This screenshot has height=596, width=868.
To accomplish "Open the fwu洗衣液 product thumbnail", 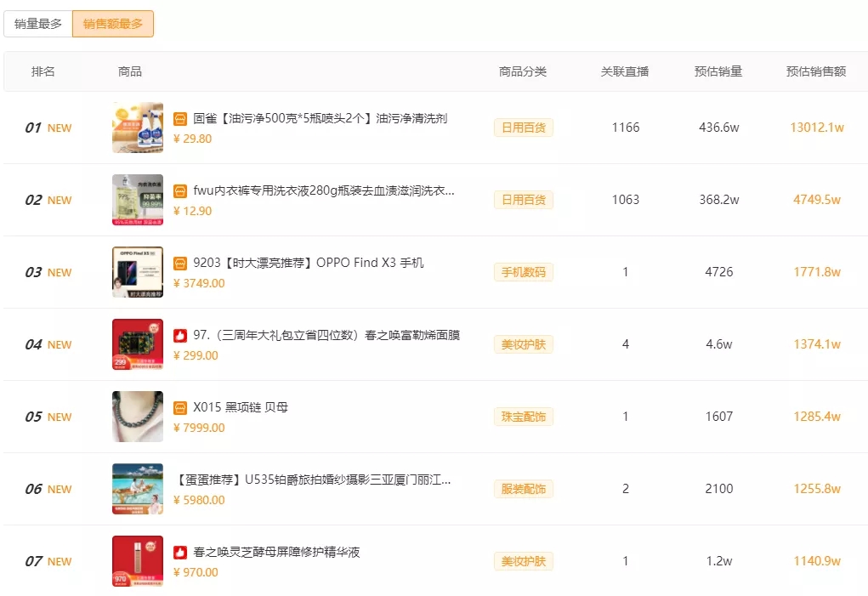I will [138, 200].
